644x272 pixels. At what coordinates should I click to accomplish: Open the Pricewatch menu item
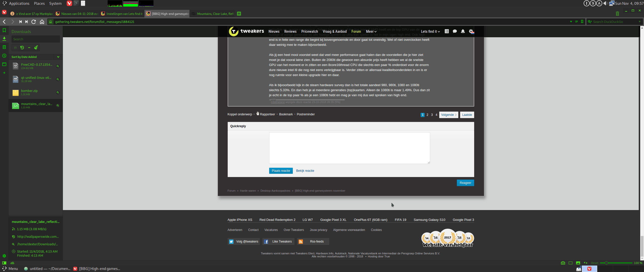309,31
